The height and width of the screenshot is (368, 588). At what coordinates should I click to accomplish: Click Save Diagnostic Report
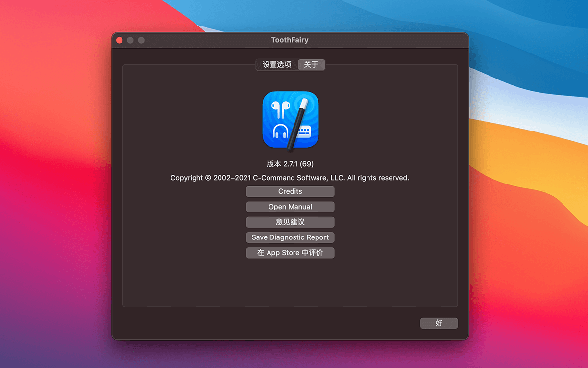point(290,237)
